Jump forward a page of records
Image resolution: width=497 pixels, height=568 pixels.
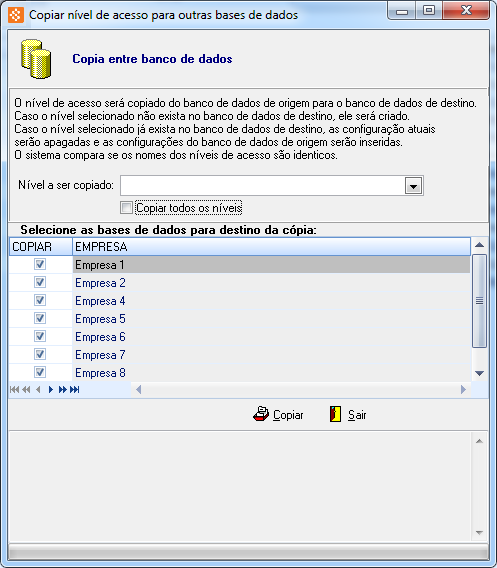(63, 390)
